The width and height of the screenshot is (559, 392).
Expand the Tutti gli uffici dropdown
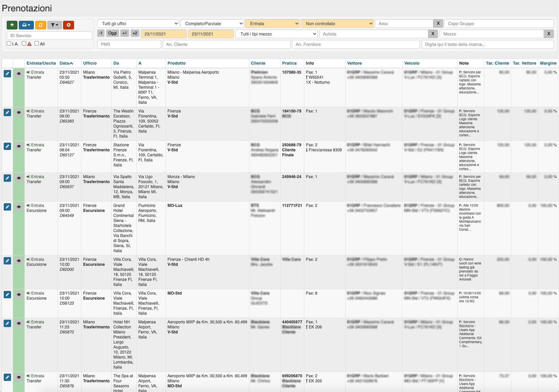tap(138, 24)
